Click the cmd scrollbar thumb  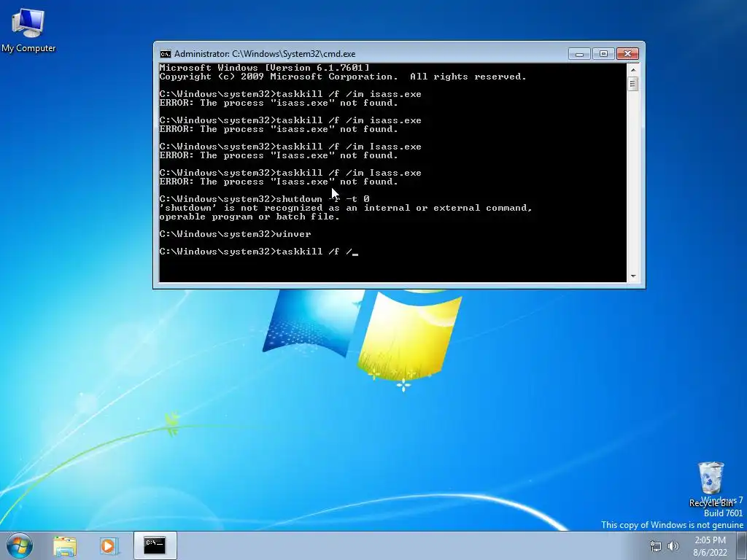(x=632, y=85)
